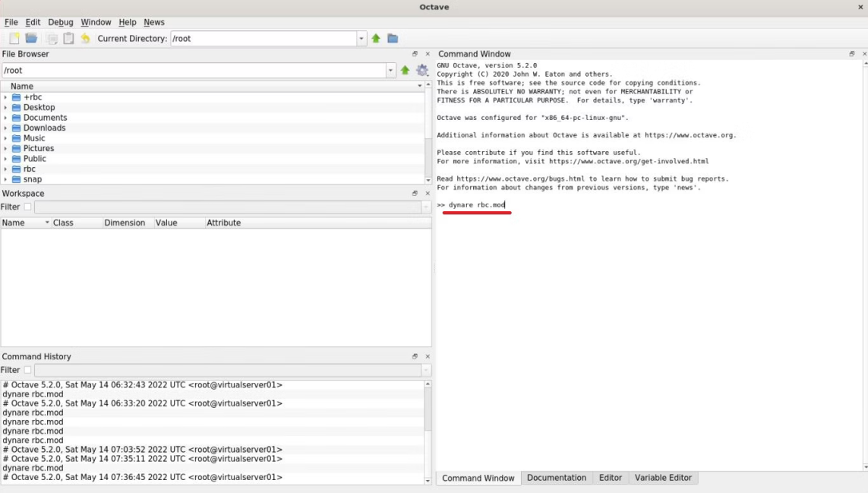
Task: Sort Workspace by Attribute column
Action: pos(317,223)
